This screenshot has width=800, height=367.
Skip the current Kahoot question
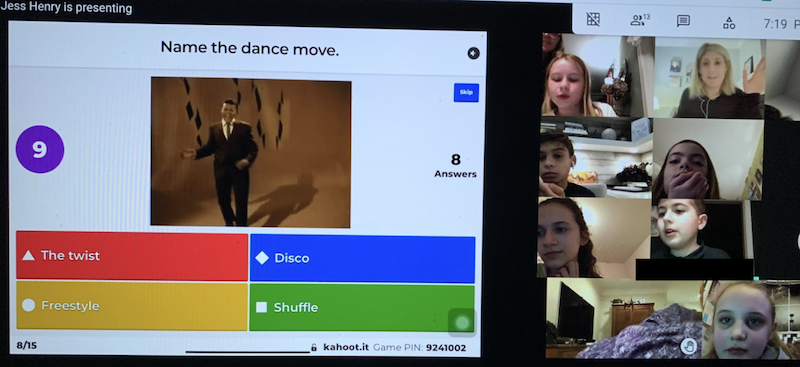coord(466,92)
